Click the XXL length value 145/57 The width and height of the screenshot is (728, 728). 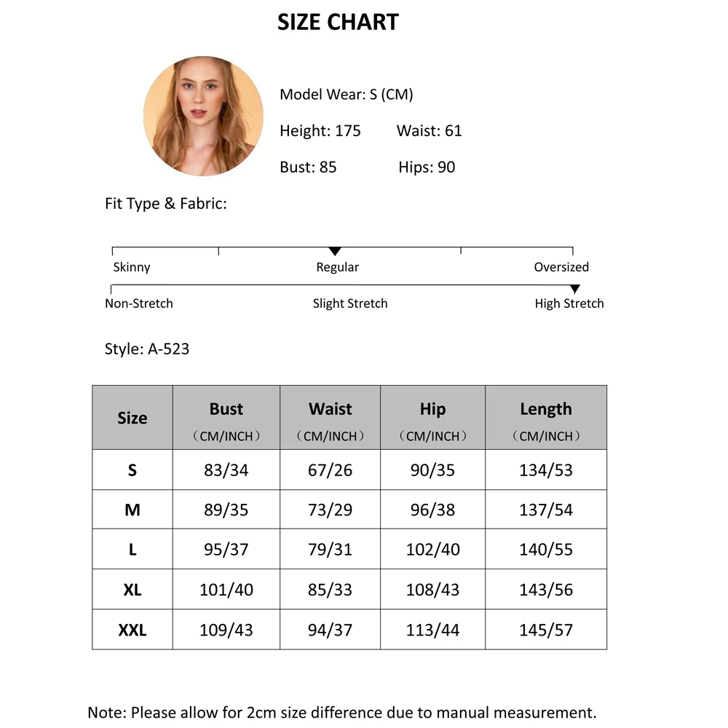click(x=546, y=630)
